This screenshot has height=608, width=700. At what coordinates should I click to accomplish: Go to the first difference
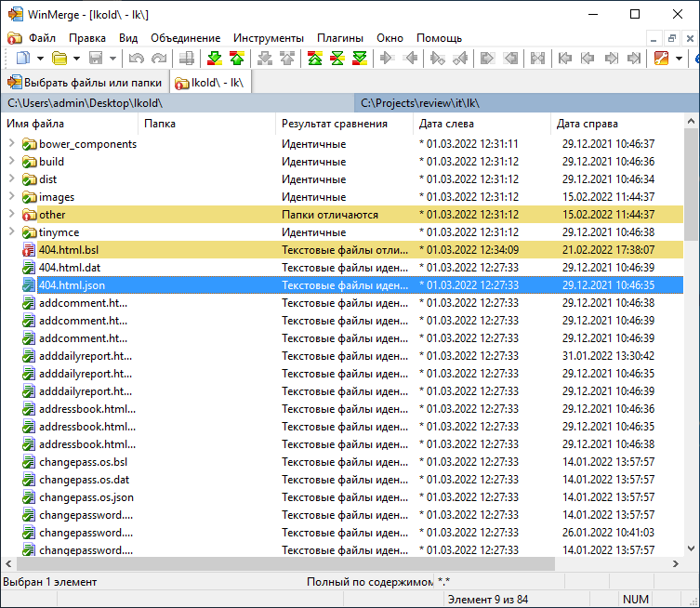314,59
